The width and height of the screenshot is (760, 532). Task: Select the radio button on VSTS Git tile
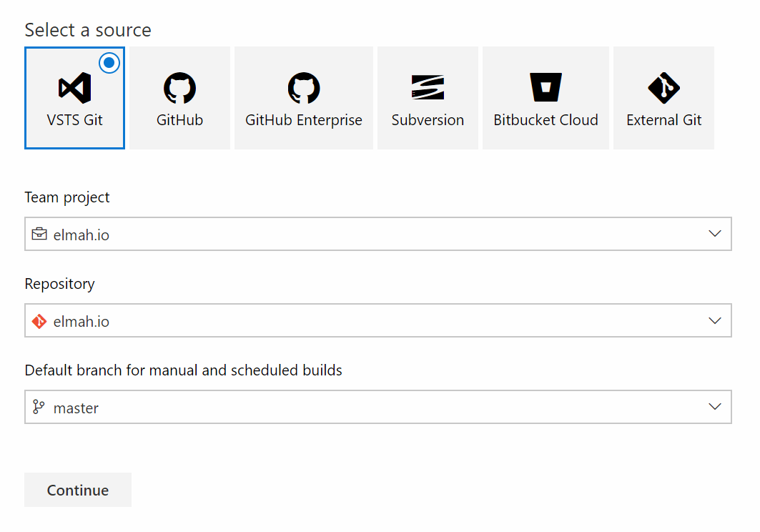pyautogui.click(x=109, y=63)
